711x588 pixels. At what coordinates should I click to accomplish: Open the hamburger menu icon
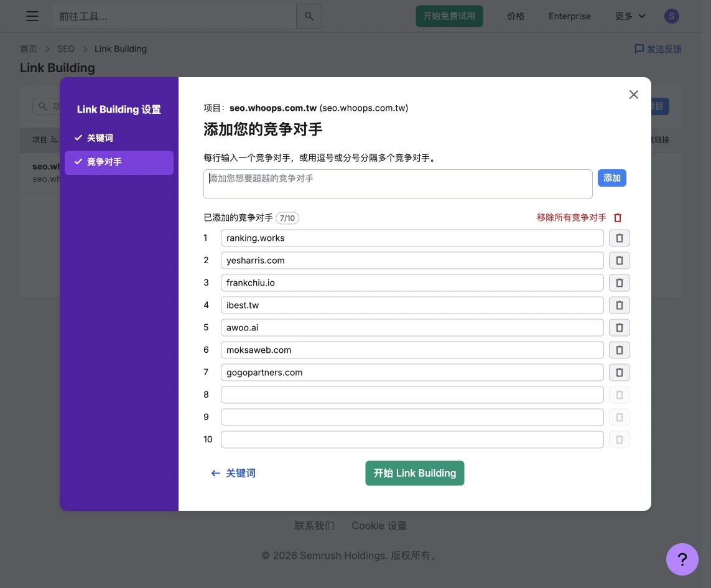[32, 16]
